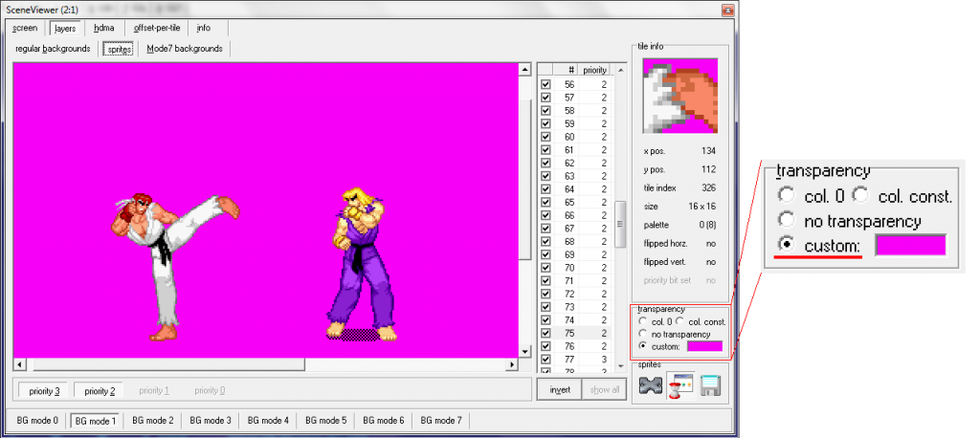Image resolution: width=980 pixels, height=438 pixels.
Task: Uncheck the checkbox for sprite 64
Action: 546,189
